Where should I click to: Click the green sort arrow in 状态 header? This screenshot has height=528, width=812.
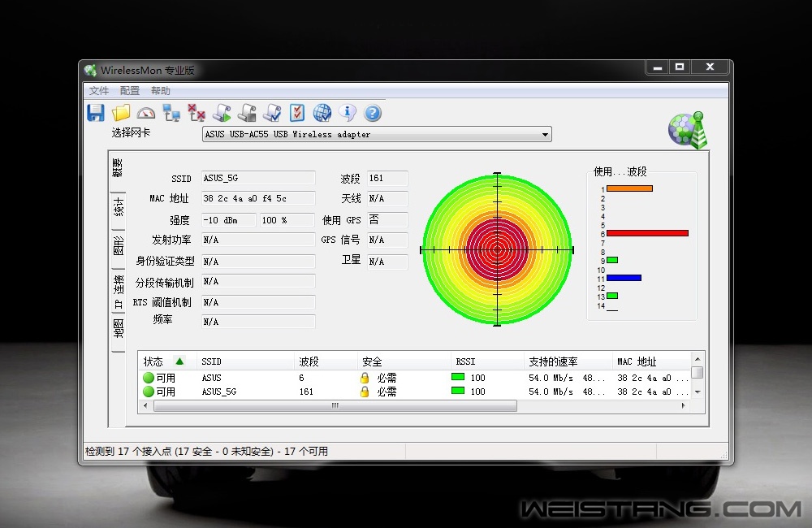(x=179, y=361)
